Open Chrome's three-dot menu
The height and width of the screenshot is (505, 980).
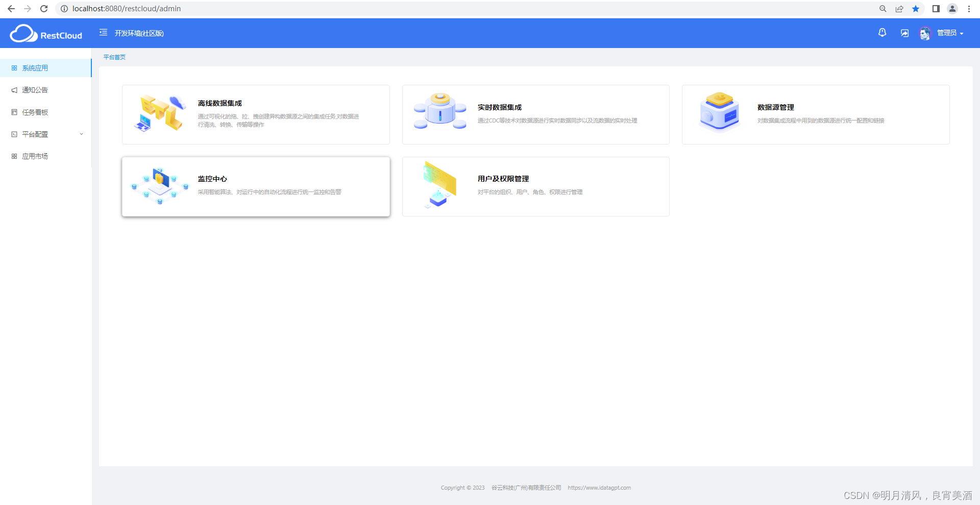pos(968,9)
